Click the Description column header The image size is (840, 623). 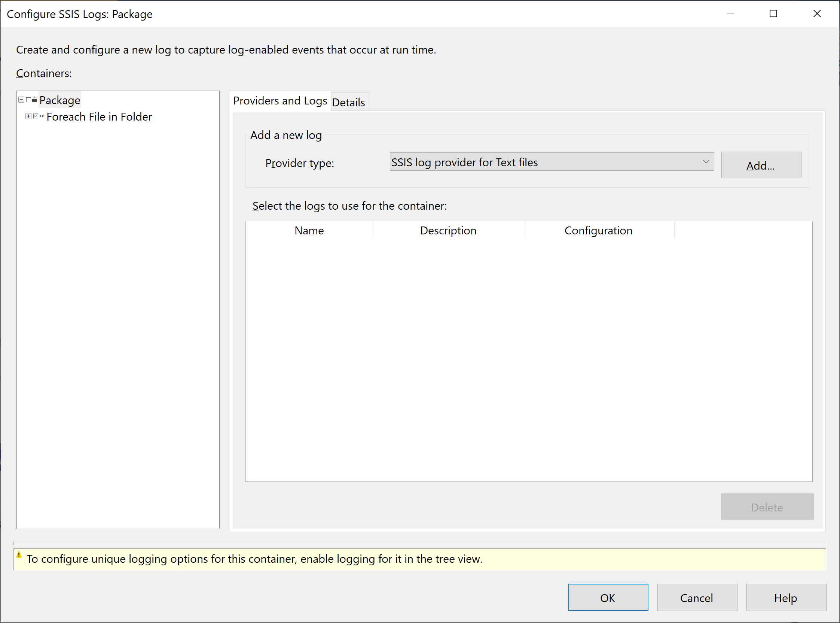pyautogui.click(x=448, y=230)
